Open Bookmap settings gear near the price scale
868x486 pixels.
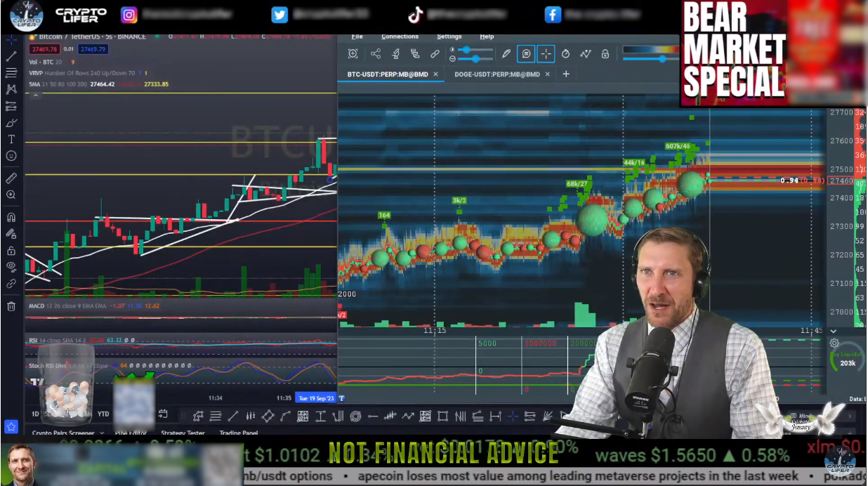coord(834,343)
